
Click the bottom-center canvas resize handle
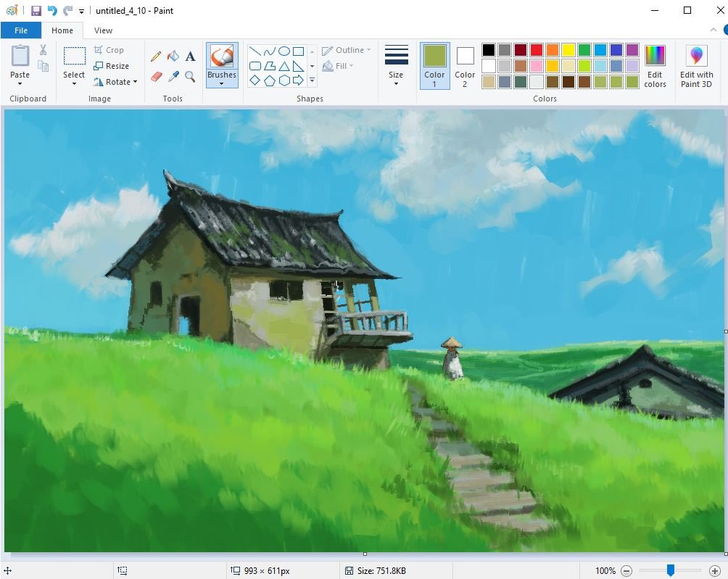pos(365,554)
